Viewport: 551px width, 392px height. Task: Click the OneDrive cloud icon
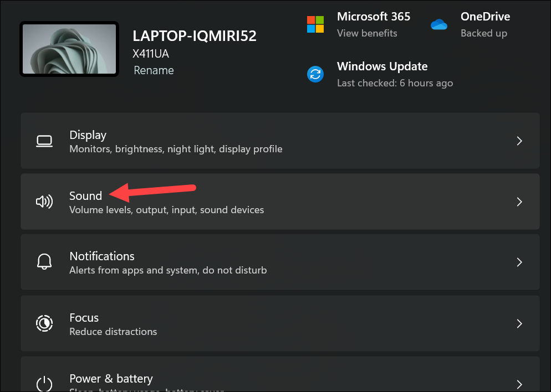click(x=439, y=24)
